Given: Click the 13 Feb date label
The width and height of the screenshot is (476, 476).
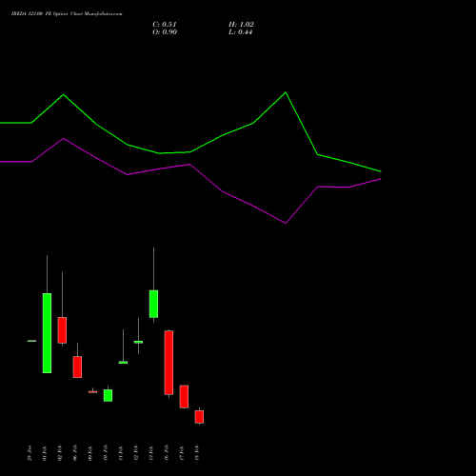Looking at the screenshot, I should 151,453.
